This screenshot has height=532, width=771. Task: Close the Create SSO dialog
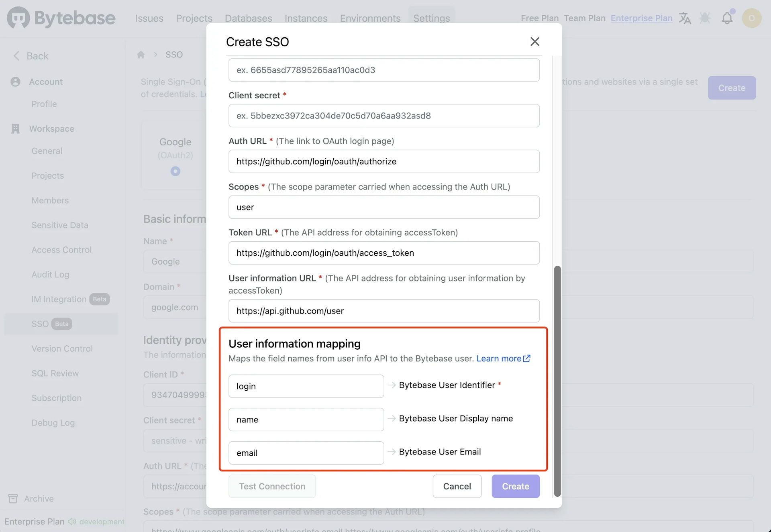[x=534, y=41]
